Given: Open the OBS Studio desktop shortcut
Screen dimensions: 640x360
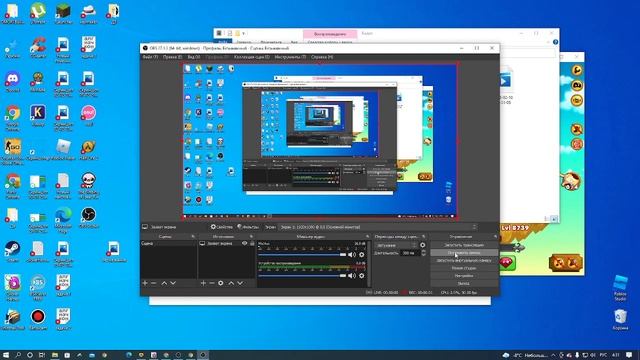Looking at the screenshot, I should (x=89, y=217).
